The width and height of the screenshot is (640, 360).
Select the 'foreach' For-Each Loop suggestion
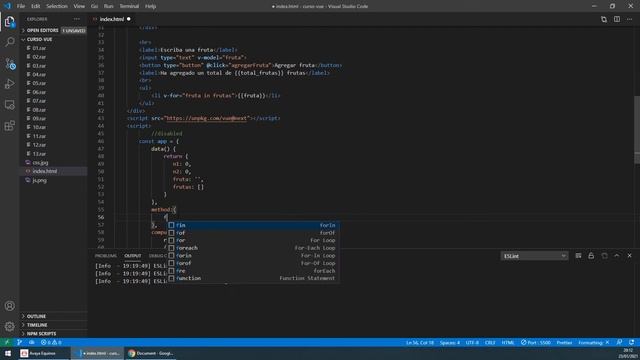pos(253,248)
